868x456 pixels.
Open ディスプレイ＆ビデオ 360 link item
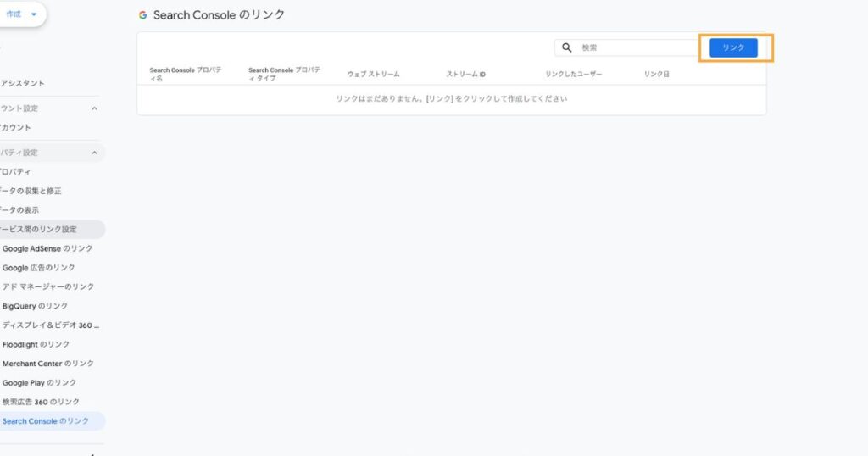51,325
